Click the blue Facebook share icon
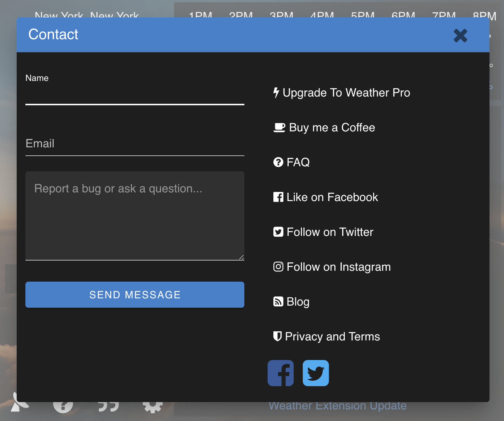This screenshot has height=421, width=504. (x=280, y=373)
